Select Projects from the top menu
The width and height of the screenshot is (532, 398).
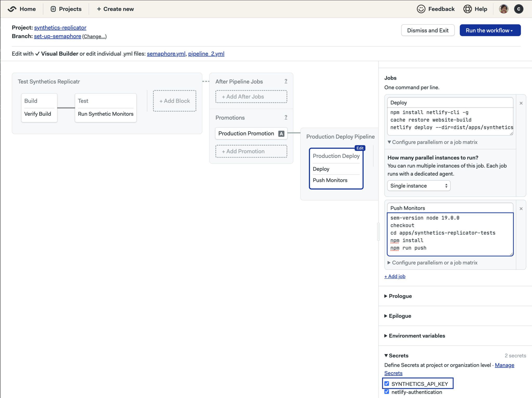point(66,9)
